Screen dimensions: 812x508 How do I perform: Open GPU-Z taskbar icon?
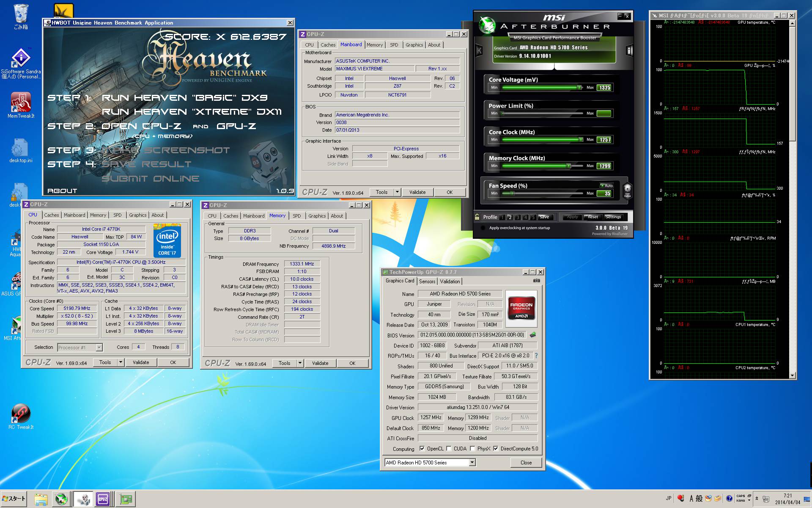click(x=126, y=499)
